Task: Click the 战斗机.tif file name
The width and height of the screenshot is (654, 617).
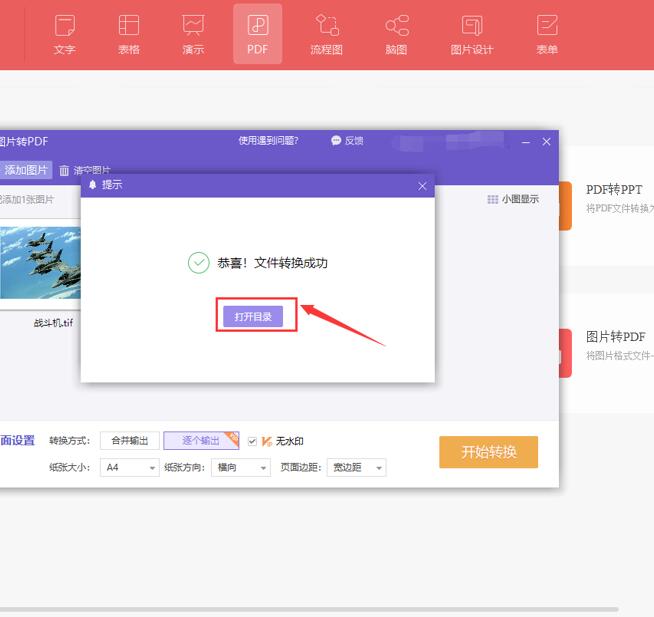Action: point(53,322)
